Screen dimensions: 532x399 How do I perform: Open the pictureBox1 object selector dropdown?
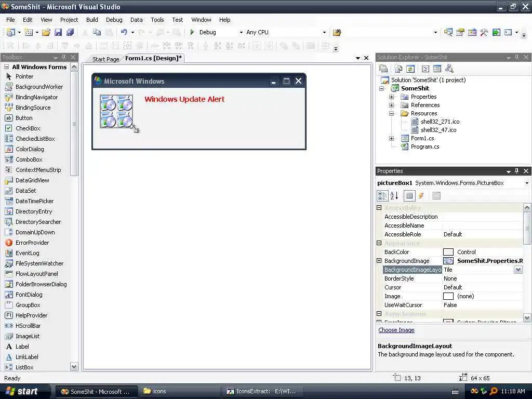click(x=527, y=183)
